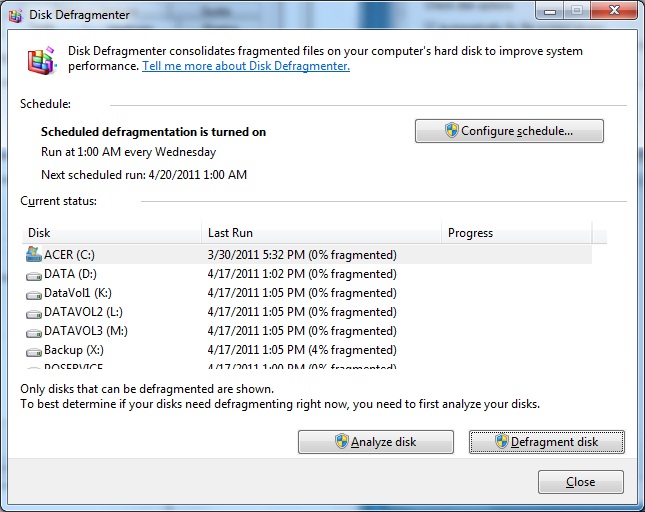This screenshot has height=512, width=645.
Task: Click the 4% fragmented last run entry
Action: click(302, 350)
